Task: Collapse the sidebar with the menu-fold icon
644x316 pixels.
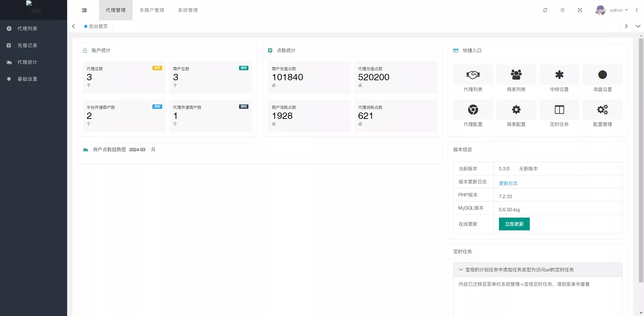Action: [x=84, y=10]
